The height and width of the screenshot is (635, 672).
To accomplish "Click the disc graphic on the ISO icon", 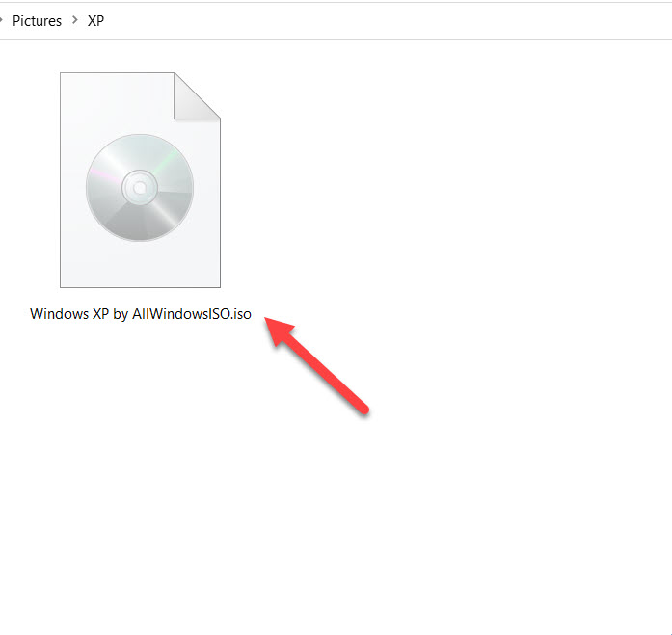I will tap(140, 188).
